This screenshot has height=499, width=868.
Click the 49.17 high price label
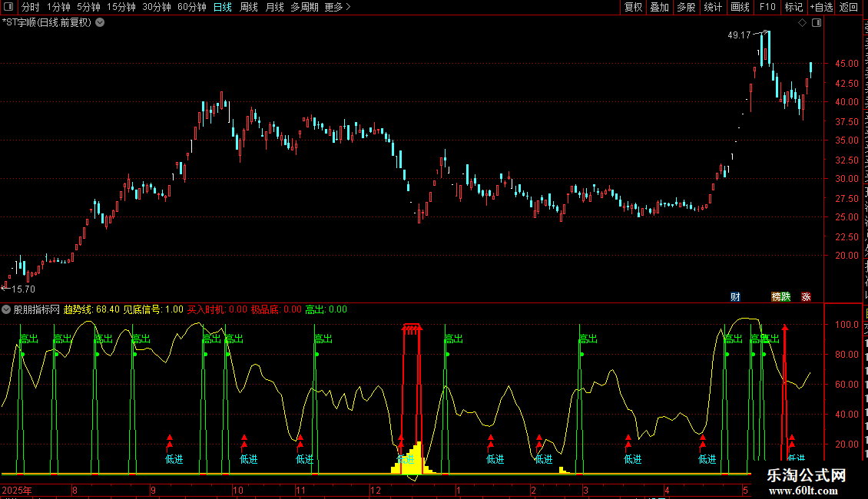click(x=739, y=35)
